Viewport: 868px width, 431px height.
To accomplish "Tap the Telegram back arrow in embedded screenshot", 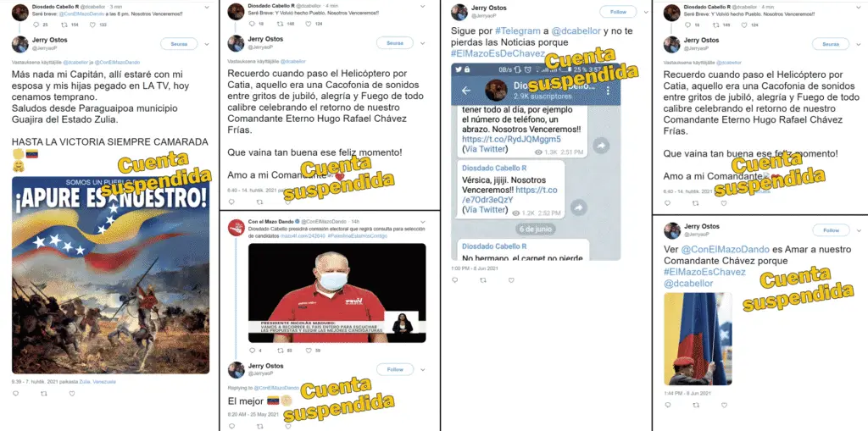I will [x=466, y=91].
